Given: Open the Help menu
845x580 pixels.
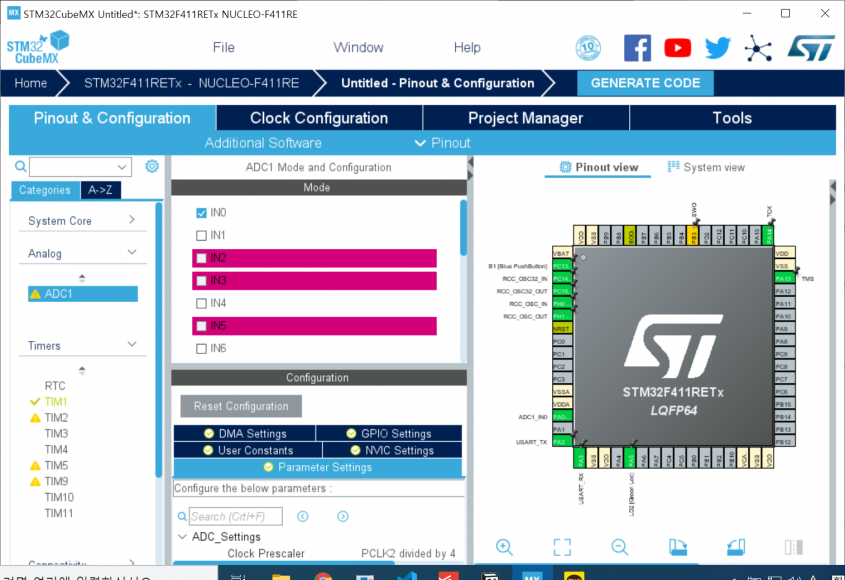Looking at the screenshot, I should click(x=467, y=47).
